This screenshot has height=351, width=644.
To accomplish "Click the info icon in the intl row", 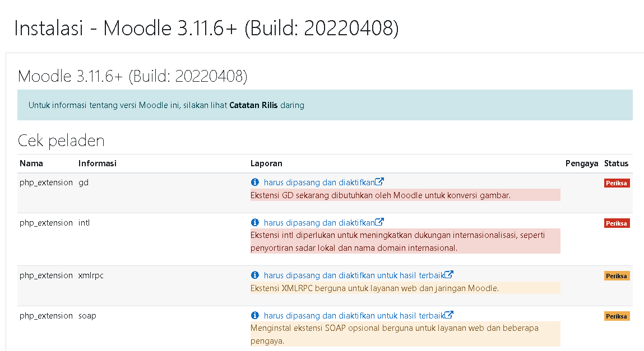I will (x=254, y=222).
